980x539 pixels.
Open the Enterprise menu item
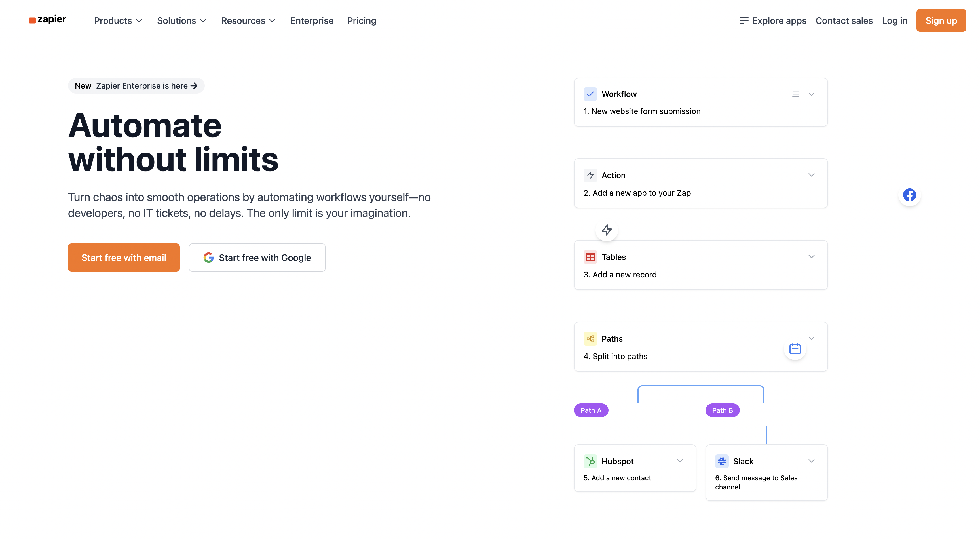point(312,20)
